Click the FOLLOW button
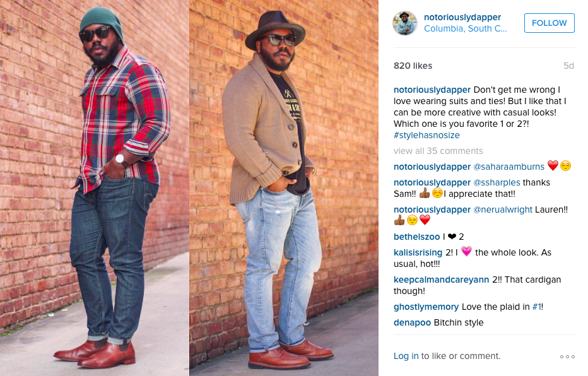The width and height of the screenshot is (588, 376). pos(549,23)
